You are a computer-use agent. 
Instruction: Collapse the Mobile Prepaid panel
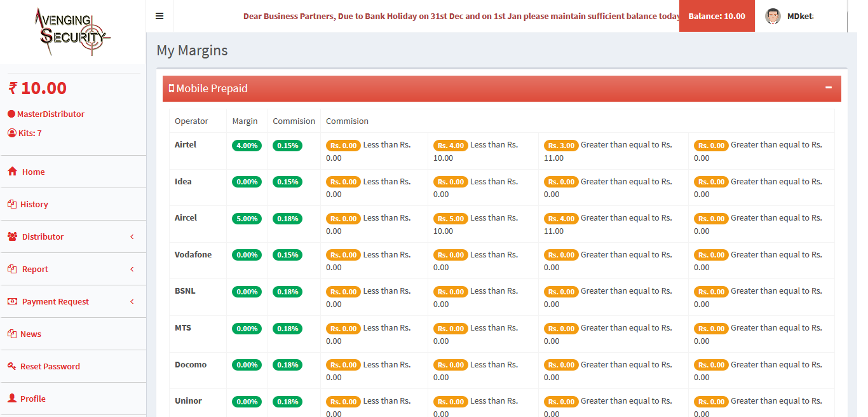coord(829,88)
